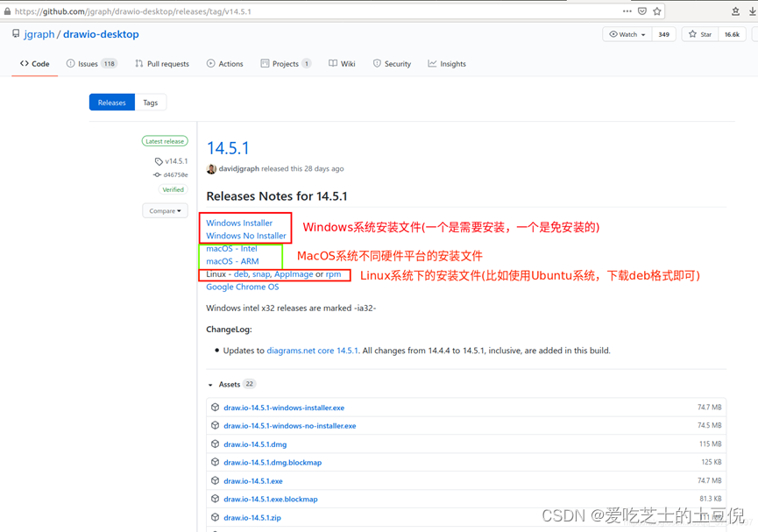Click the 118 issues counter badge
This screenshot has width=758, height=532.
pos(110,63)
